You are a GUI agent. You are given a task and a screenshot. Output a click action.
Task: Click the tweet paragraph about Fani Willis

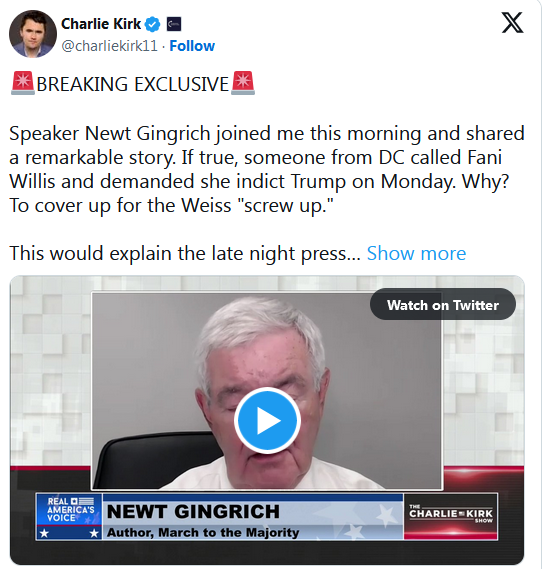click(x=267, y=169)
